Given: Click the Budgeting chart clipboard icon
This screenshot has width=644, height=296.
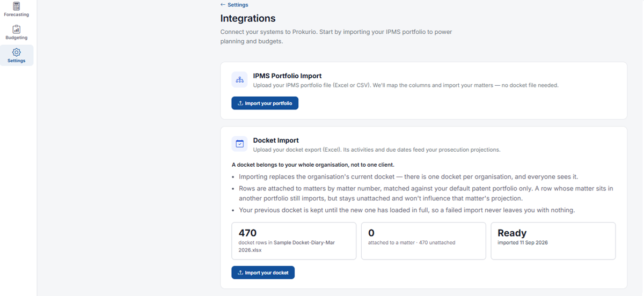Looking at the screenshot, I should [16, 29].
